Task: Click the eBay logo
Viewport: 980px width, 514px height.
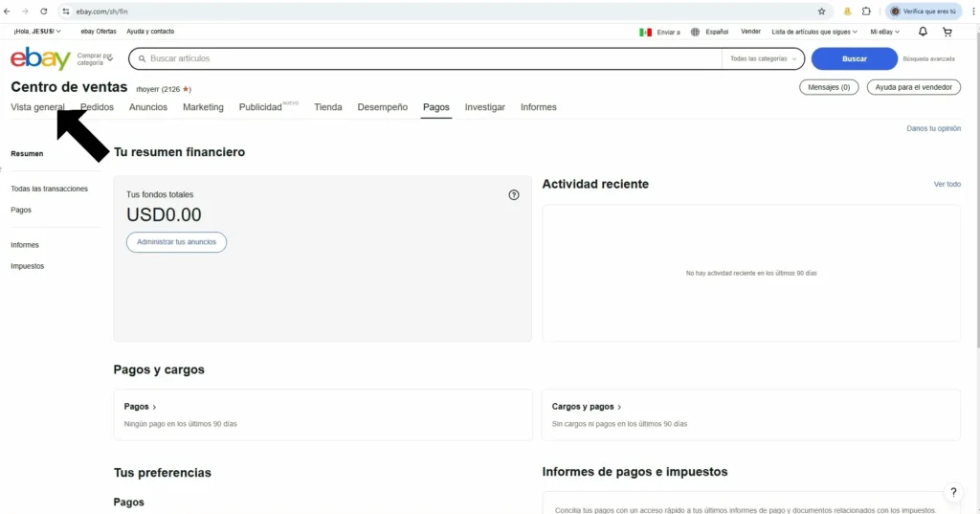Action: click(40, 58)
